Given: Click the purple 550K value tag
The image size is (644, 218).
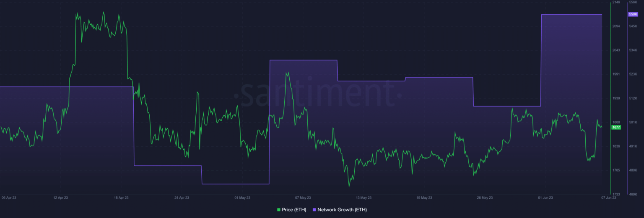Looking at the screenshot, I should 633,14.
